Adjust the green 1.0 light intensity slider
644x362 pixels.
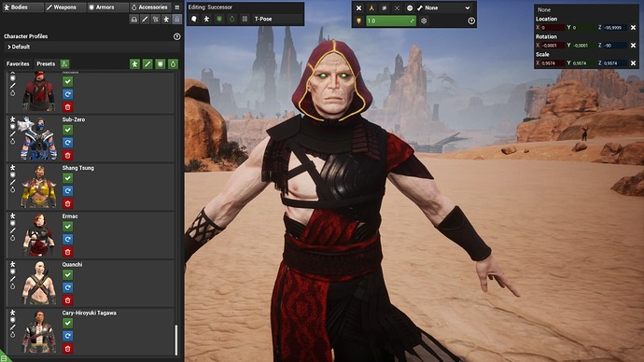(391, 21)
